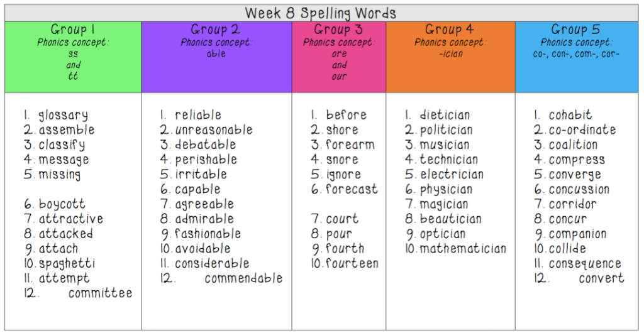The width and height of the screenshot is (644, 333).
Task: Click the word dietician
Action: coord(445,116)
